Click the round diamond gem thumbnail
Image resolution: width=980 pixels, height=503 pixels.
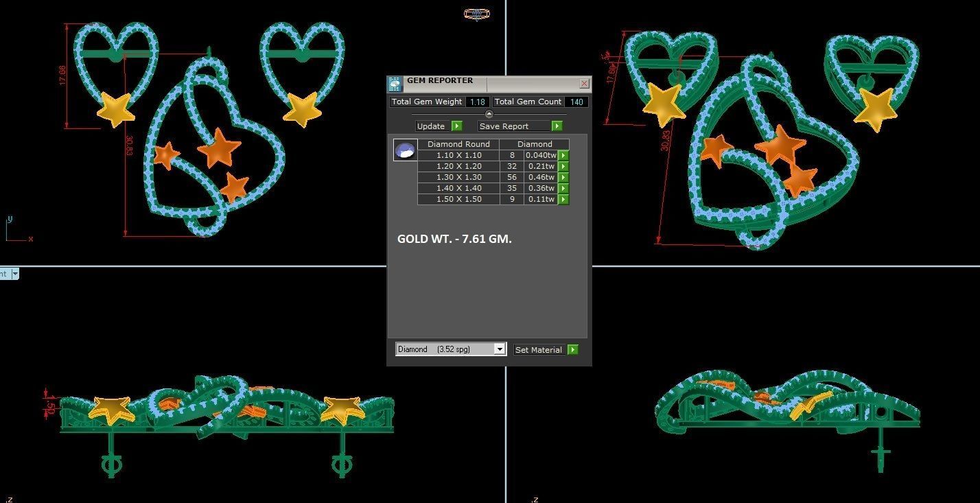(x=405, y=150)
